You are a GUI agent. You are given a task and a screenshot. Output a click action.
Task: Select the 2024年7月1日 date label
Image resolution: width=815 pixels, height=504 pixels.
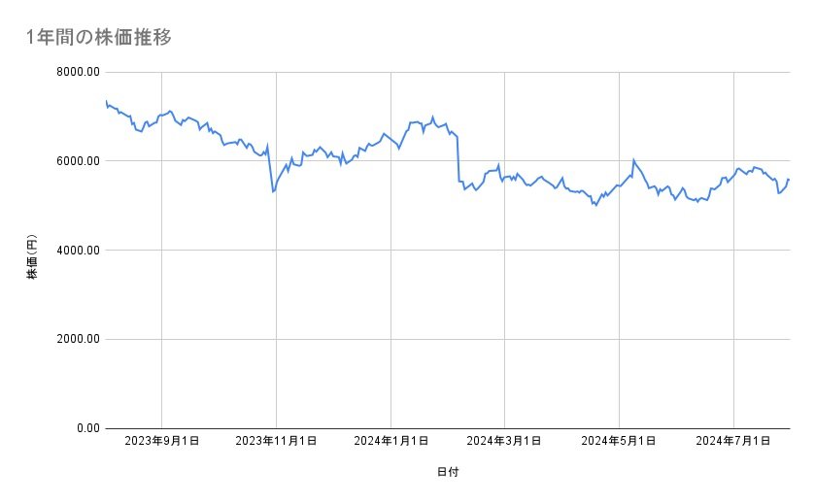tap(732, 442)
